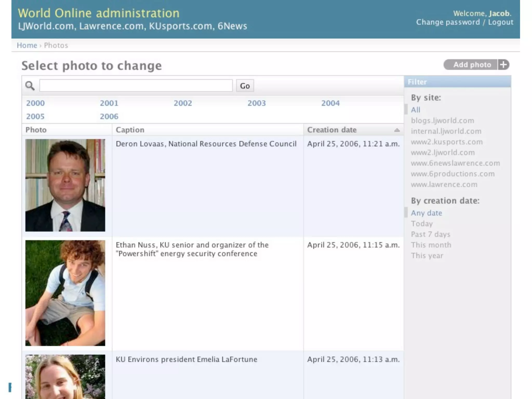Drill down to year 2003

pos(256,103)
